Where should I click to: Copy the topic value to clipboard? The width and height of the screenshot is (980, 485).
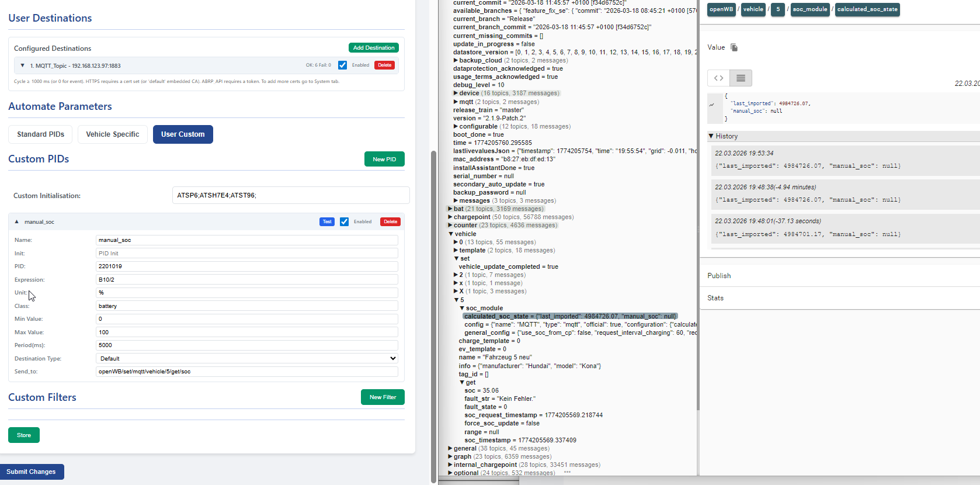pyautogui.click(x=734, y=47)
